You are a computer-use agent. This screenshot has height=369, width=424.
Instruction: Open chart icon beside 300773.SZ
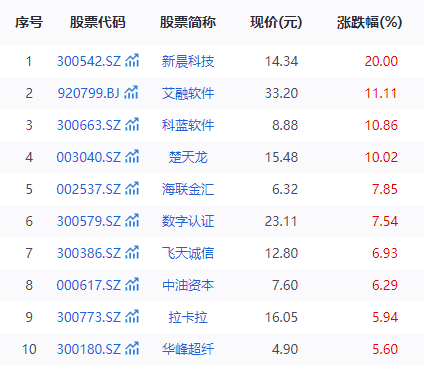coord(132,316)
